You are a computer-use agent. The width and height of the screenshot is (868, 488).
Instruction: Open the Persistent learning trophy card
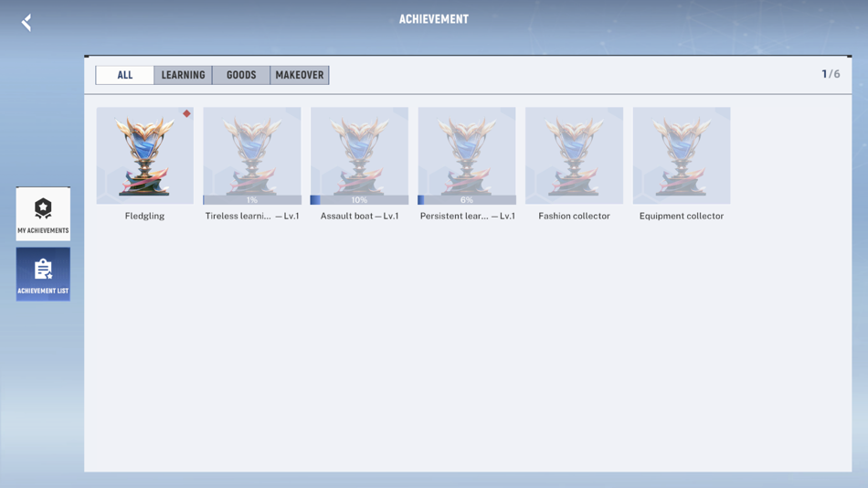coord(467,155)
